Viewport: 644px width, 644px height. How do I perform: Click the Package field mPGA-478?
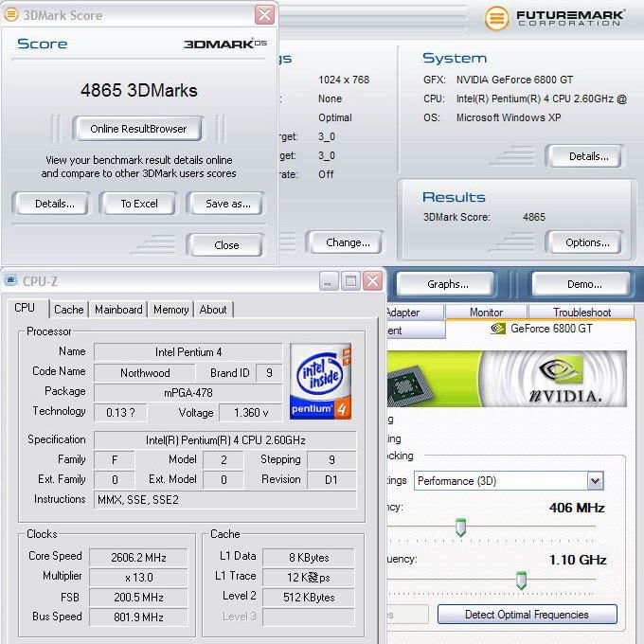[188, 393]
